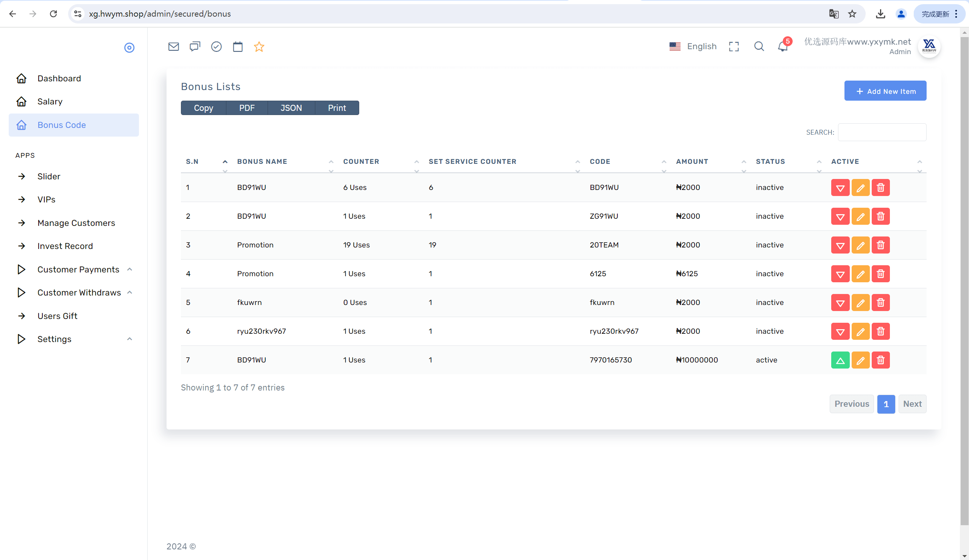Screen dimensions: 969x560
Task: Activate bonus ZG91WU using the red triangle
Action: 840,216
